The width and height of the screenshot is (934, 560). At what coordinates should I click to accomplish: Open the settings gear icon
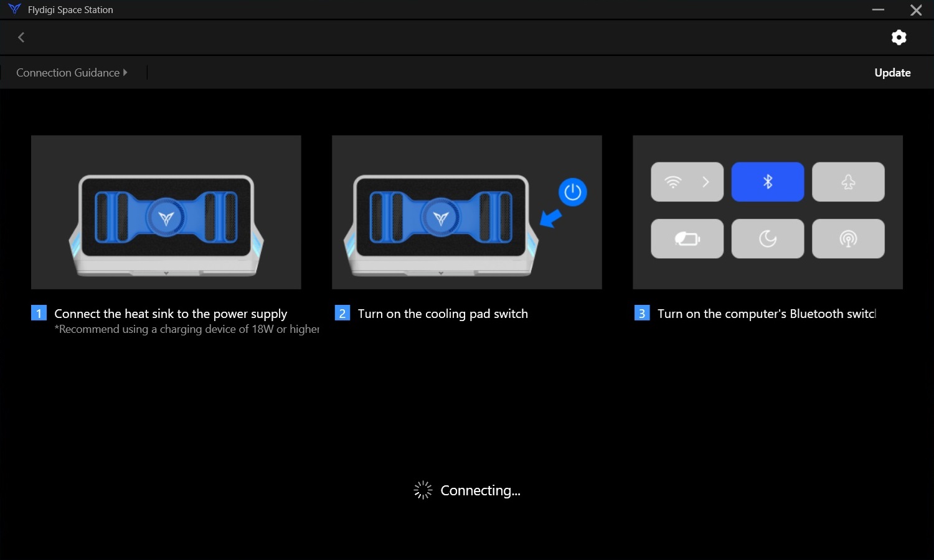point(899,37)
